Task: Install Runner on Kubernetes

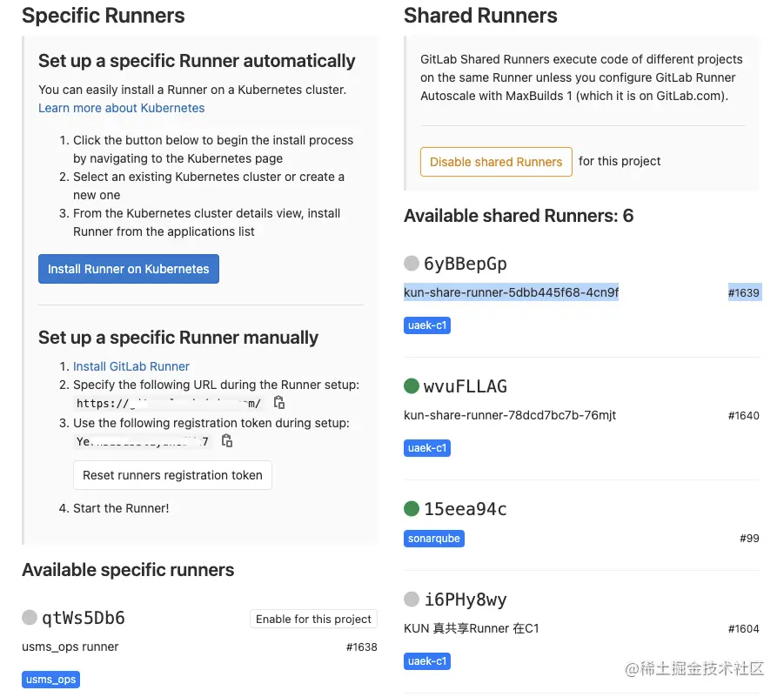Action: point(129,269)
